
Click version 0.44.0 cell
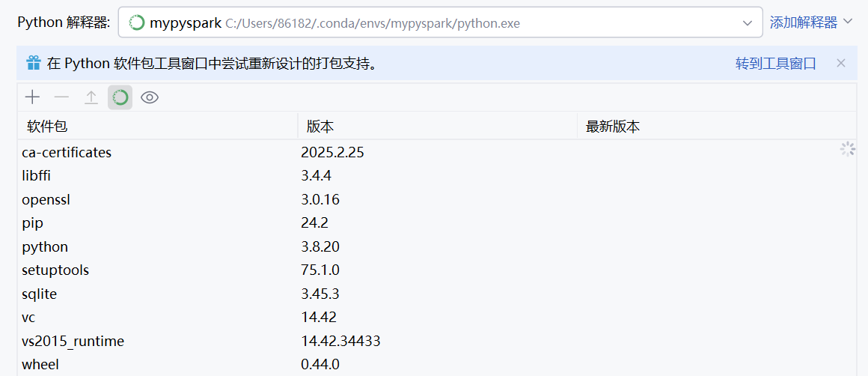pyautogui.click(x=320, y=364)
